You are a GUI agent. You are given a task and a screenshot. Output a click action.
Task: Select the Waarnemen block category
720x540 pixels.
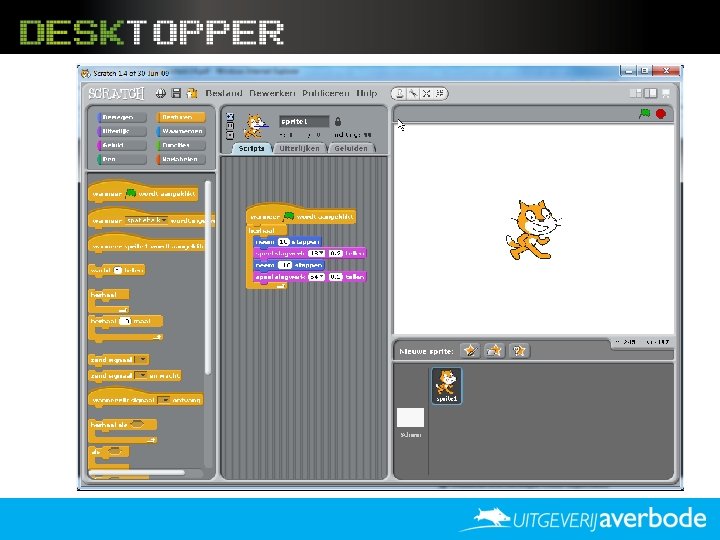(181, 131)
